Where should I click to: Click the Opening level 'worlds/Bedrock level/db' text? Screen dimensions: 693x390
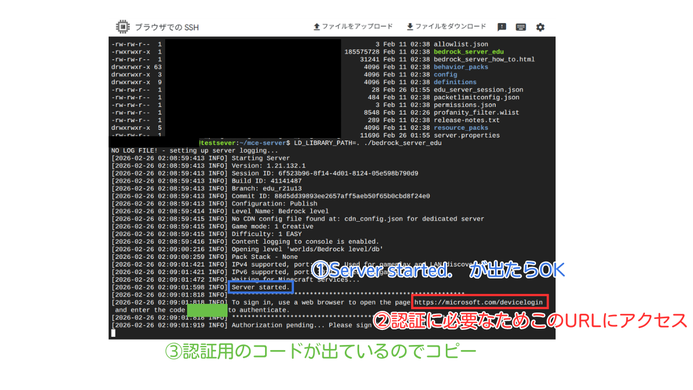point(307,249)
